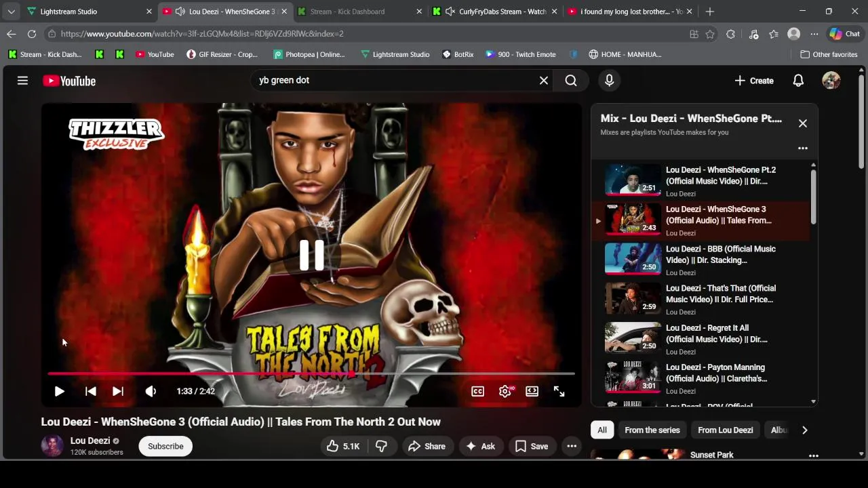Switch to the Stream - Kick Dashboard tab
The image size is (868, 488).
pos(359,12)
